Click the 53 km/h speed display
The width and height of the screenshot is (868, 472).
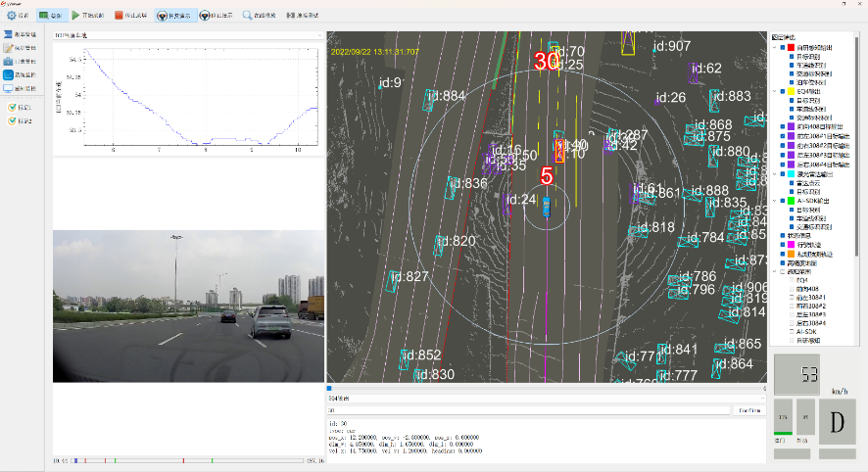point(796,375)
